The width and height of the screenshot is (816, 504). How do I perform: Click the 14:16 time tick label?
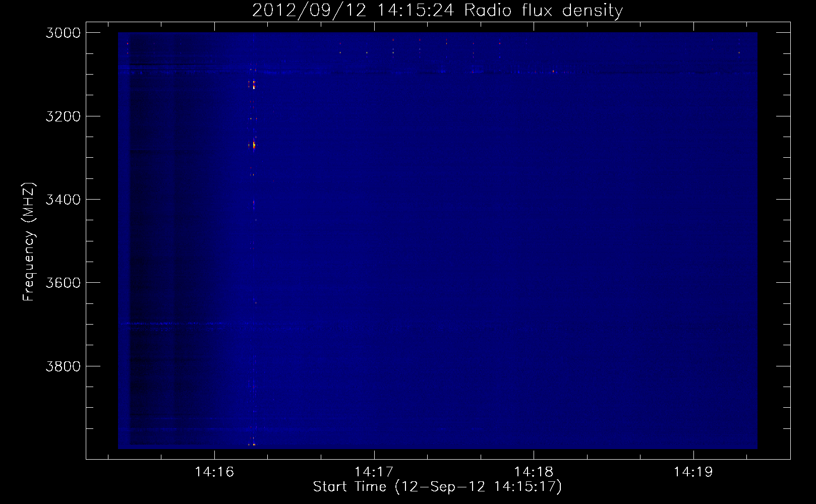tap(214, 472)
